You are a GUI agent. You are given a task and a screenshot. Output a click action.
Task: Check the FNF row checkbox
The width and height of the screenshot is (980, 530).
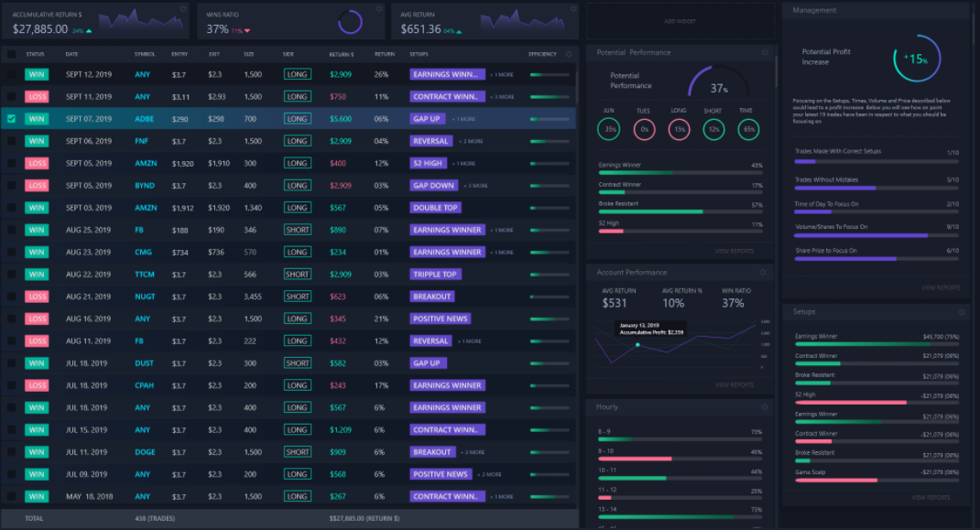[x=11, y=141]
